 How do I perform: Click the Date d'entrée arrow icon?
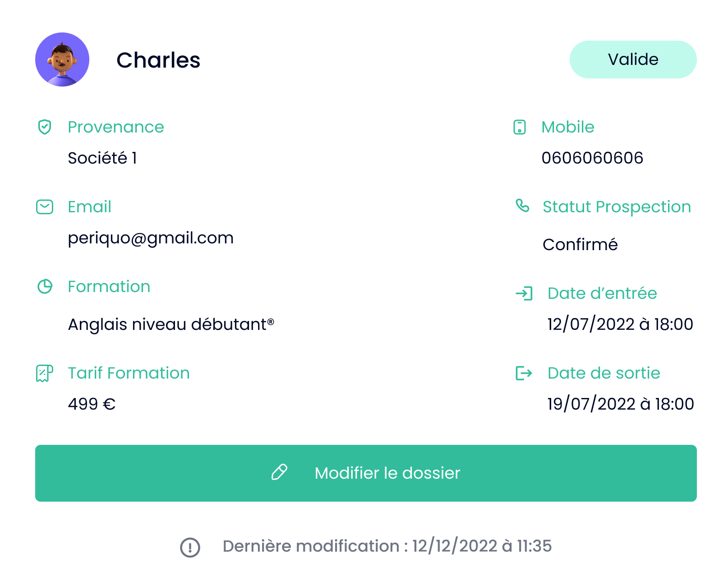(524, 294)
